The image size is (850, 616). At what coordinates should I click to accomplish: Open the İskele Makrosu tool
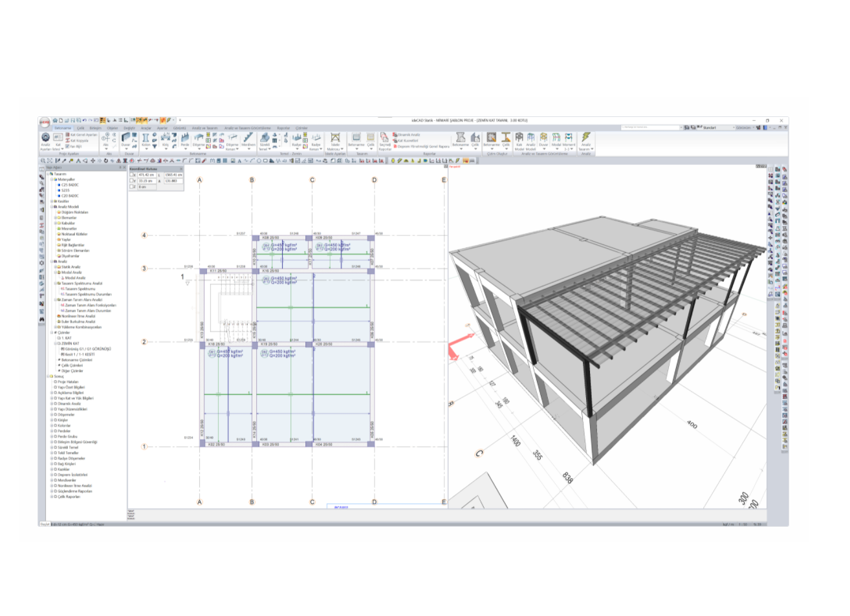pos(335,141)
